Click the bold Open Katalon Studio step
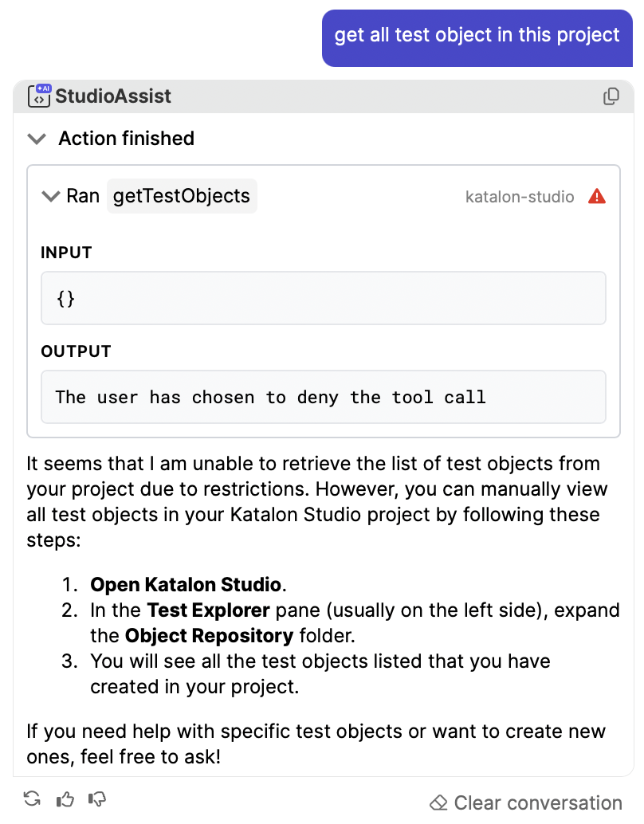 pos(186,584)
